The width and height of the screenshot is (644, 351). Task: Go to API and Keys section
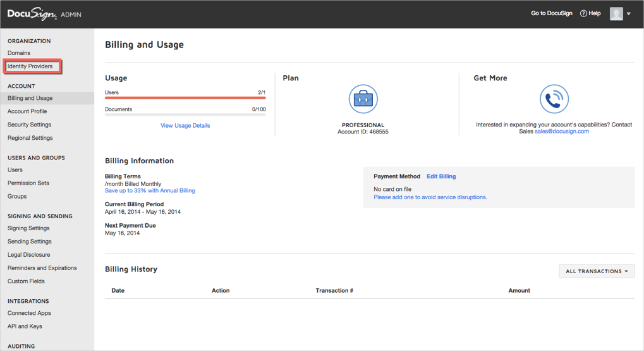coord(25,326)
